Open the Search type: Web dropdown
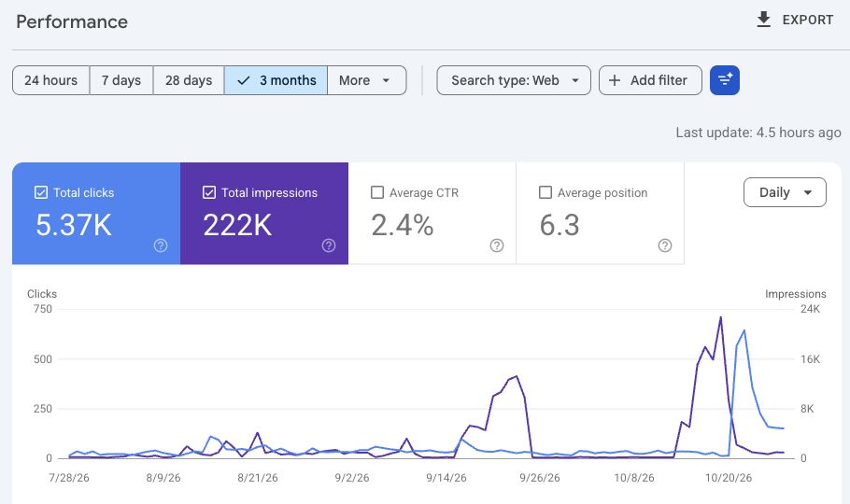The height and width of the screenshot is (504, 850). 514,80
